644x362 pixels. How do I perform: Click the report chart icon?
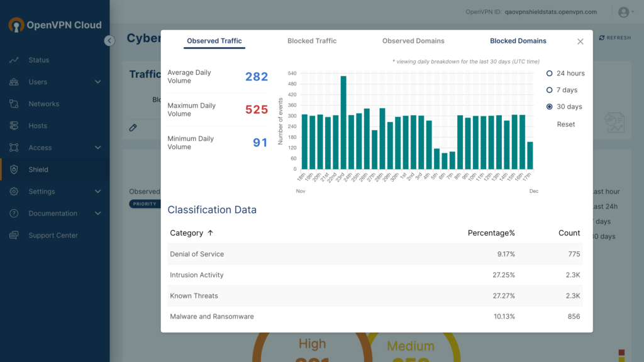point(615,123)
